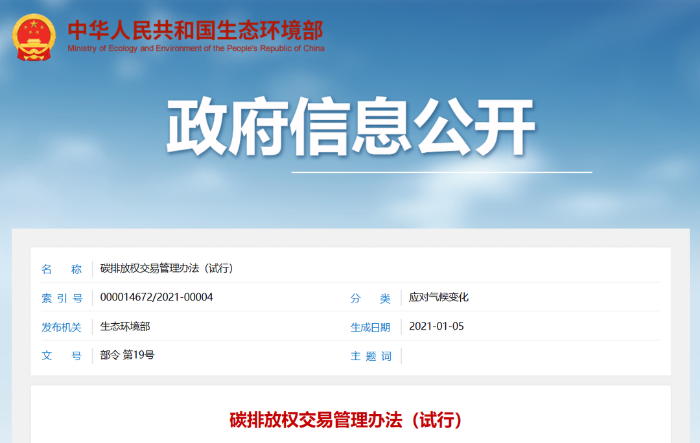This screenshot has height=443, width=700.
Task: Click the 应对气候变化 category value
Action: pos(439,298)
